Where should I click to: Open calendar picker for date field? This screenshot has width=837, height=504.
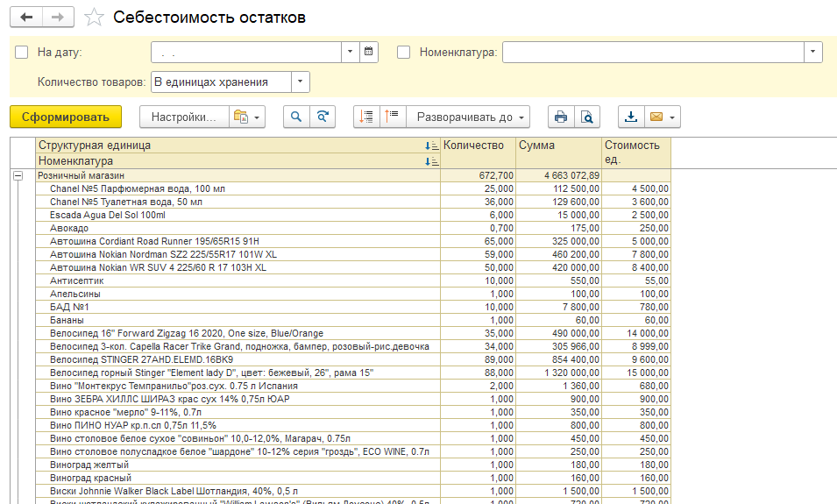click(x=368, y=52)
